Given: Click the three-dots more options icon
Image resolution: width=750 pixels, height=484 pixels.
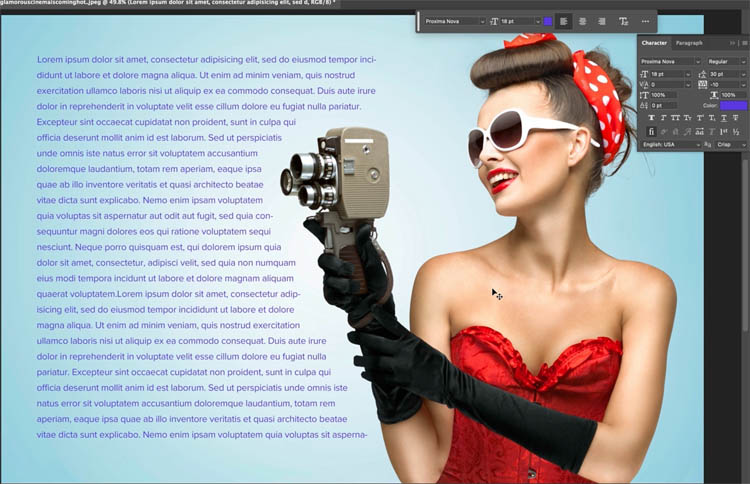Looking at the screenshot, I should point(645,21).
